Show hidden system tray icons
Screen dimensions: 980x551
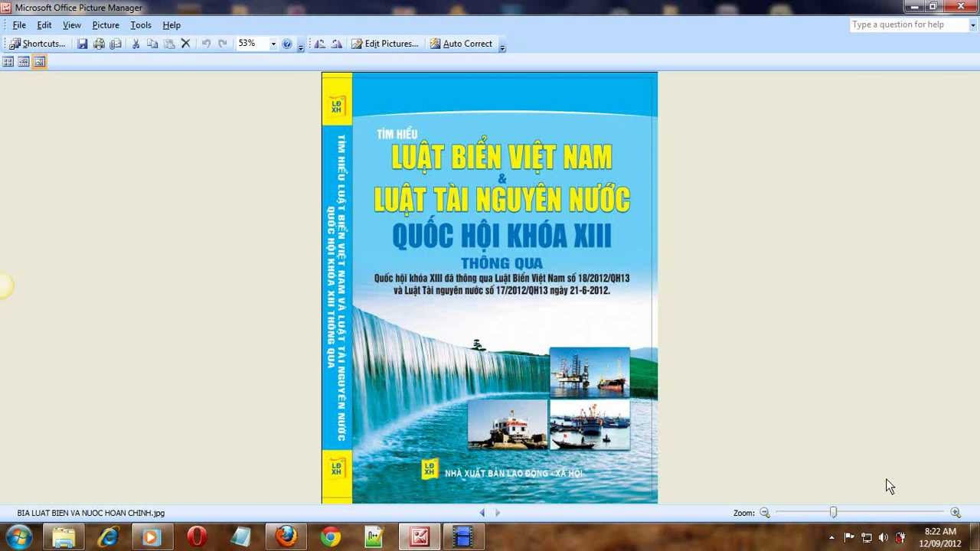tap(831, 537)
